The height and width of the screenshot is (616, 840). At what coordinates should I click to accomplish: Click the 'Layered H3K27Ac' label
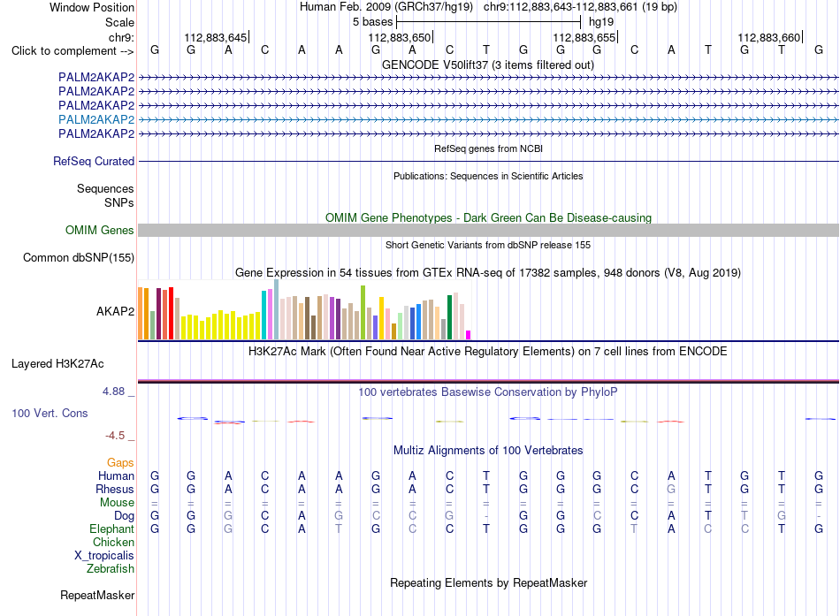(x=57, y=364)
